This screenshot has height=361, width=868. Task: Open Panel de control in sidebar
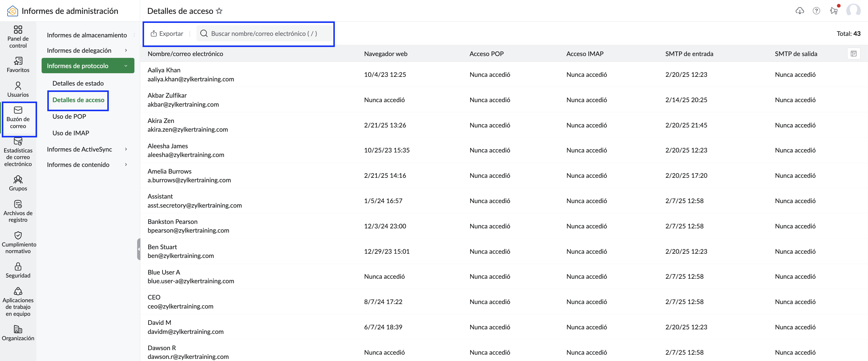[18, 37]
